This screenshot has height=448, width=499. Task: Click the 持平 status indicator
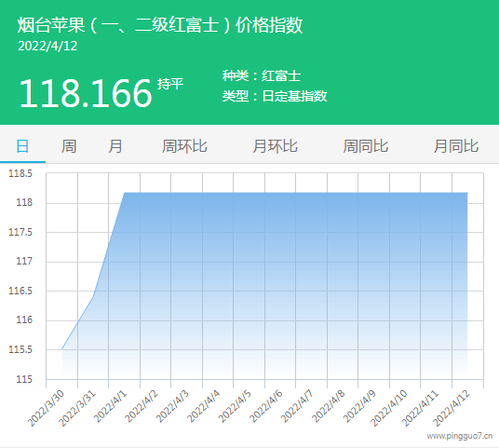click(170, 84)
